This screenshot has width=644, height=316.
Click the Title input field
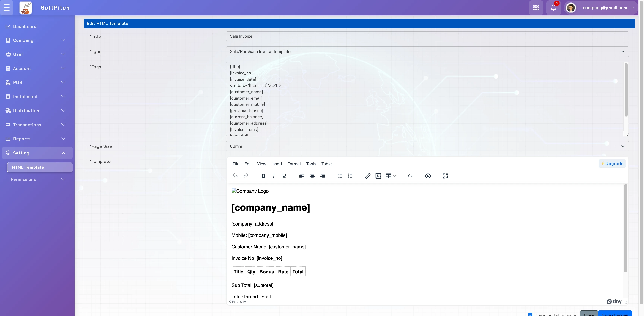tap(427, 36)
